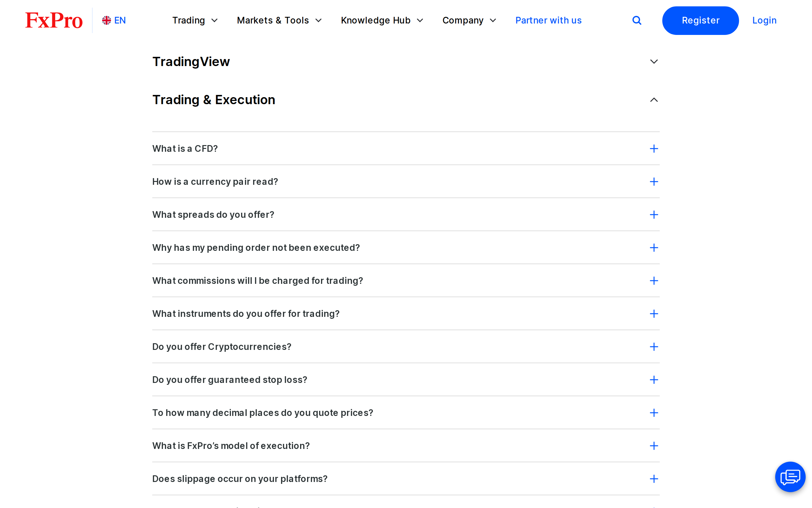The image size is (812, 508).
Task: Click plus icon beside slippage question
Action: [x=654, y=479]
